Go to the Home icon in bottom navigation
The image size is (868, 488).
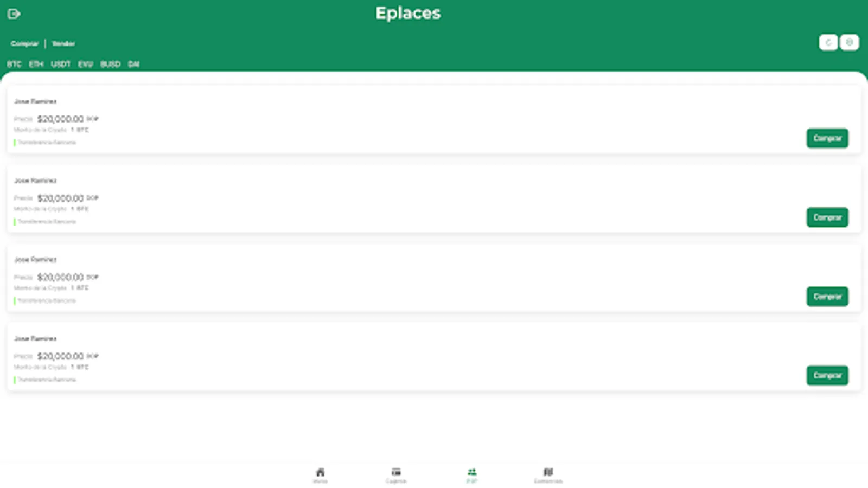coord(320,472)
